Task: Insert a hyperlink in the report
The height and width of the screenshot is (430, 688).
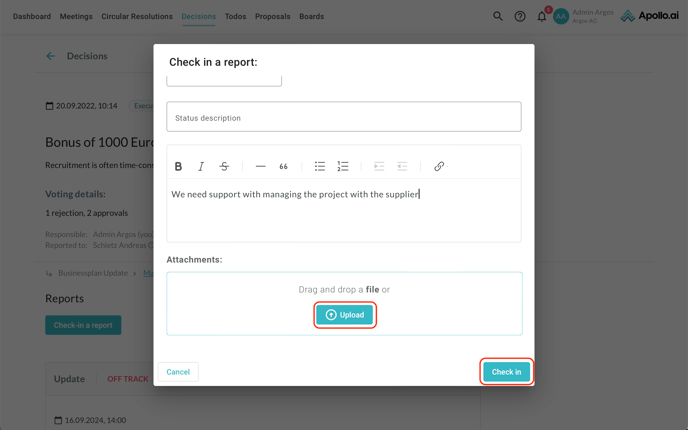Action: coord(439,166)
